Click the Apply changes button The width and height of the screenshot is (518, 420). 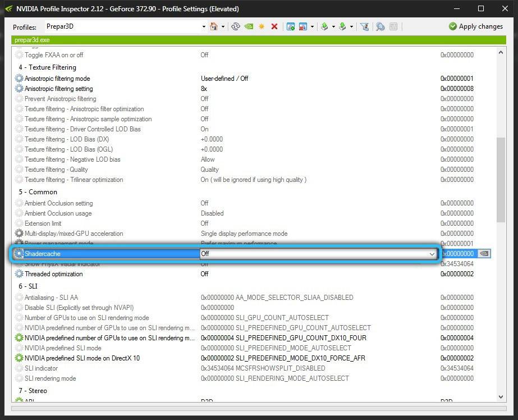[x=475, y=26]
